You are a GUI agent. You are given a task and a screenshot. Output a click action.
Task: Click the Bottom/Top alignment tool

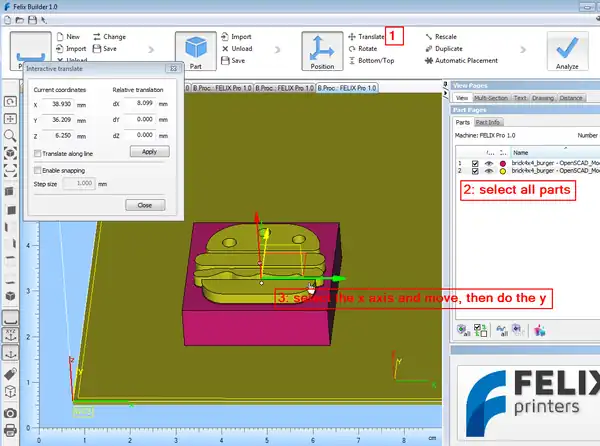pos(375,60)
